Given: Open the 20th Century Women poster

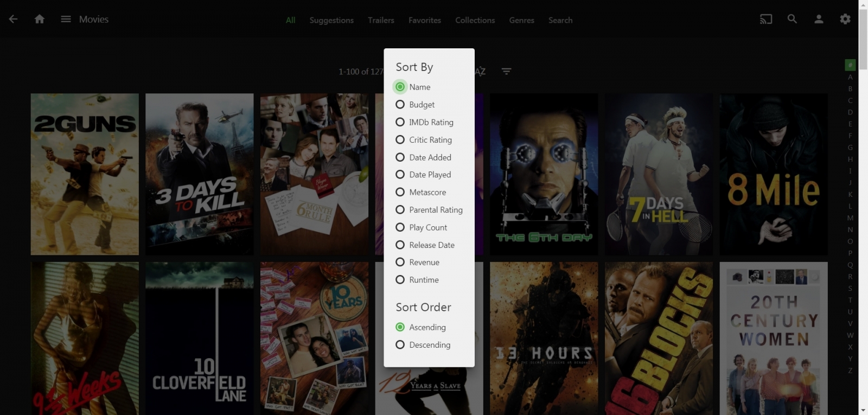Looking at the screenshot, I should point(774,339).
